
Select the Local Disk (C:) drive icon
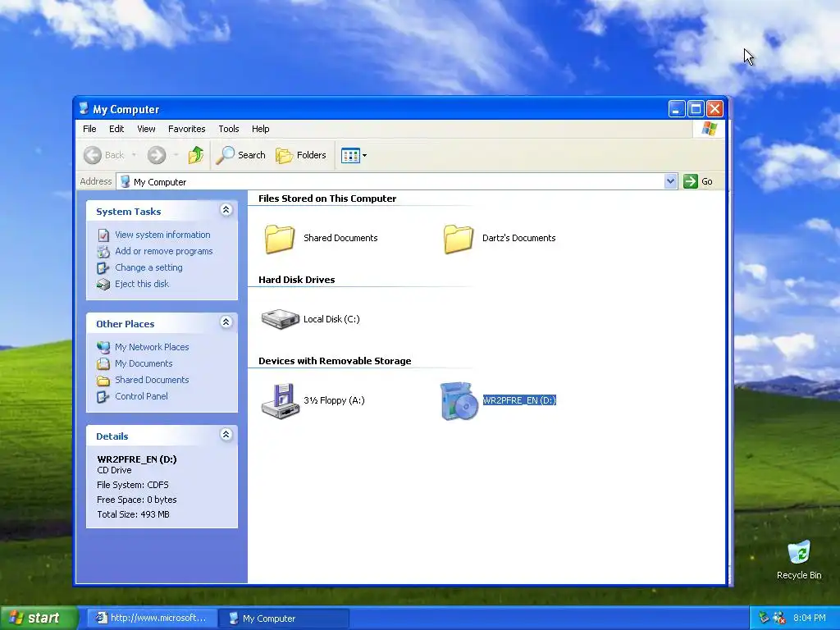[281, 319]
